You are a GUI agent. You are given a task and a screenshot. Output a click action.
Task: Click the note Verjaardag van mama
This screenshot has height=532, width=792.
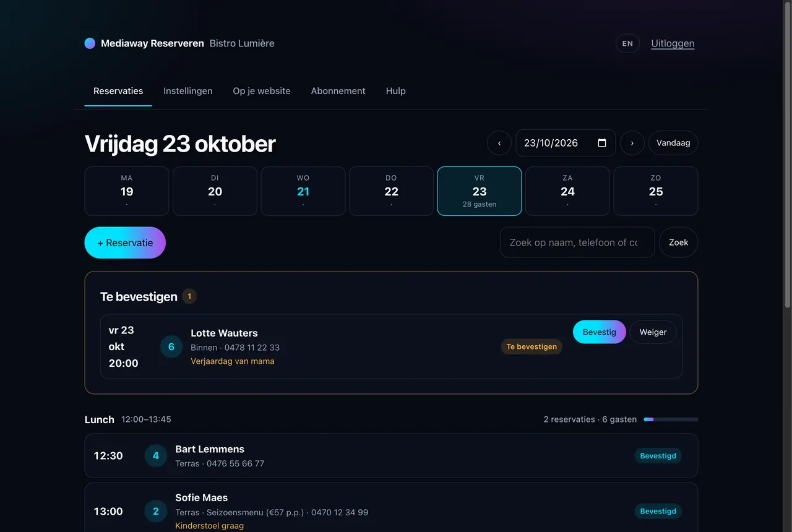(233, 361)
